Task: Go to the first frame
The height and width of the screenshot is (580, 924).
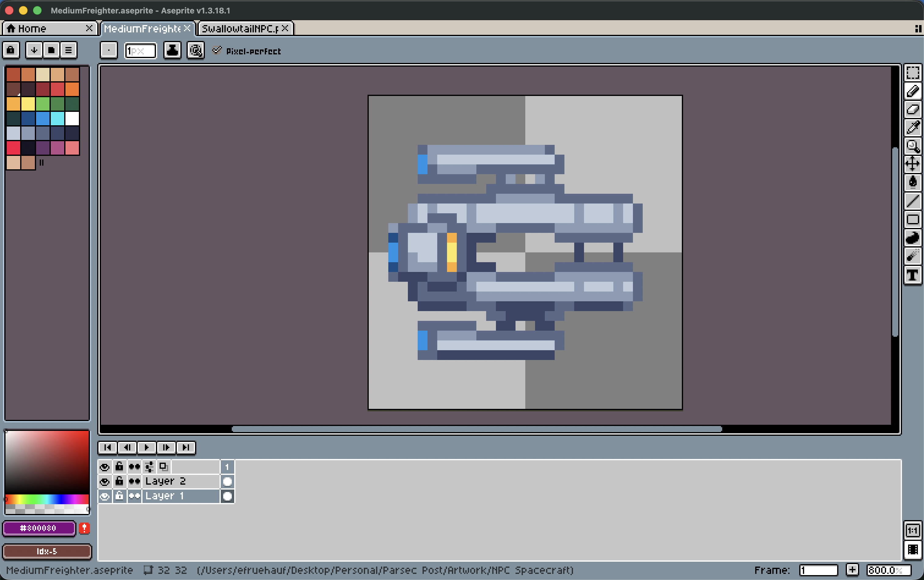Action: click(x=107, y=447)
